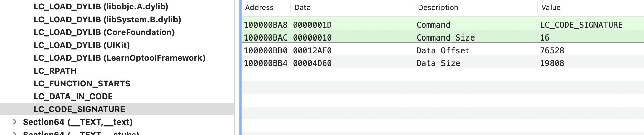Screen dimensions: 644x135
Task: Open LC_LOAD_DYLIB (CoreFoundation) load command
Action: coord(104,32)
